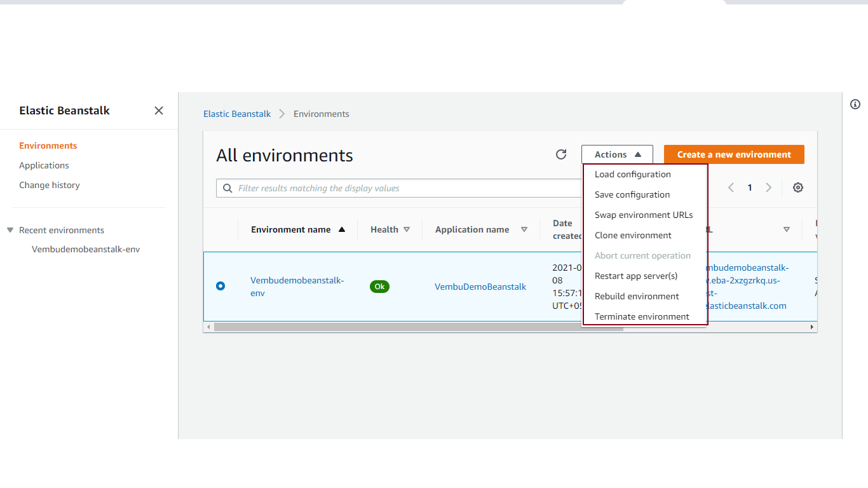Click the Health column header
868x488 pixels.
(384, 229)
